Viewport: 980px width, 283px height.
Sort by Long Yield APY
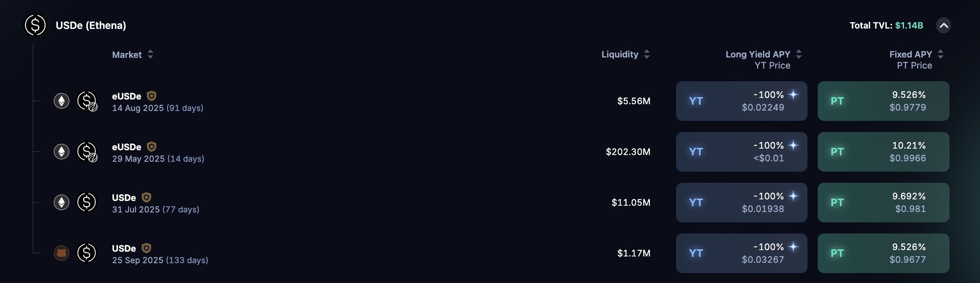(x=799, y=54)
